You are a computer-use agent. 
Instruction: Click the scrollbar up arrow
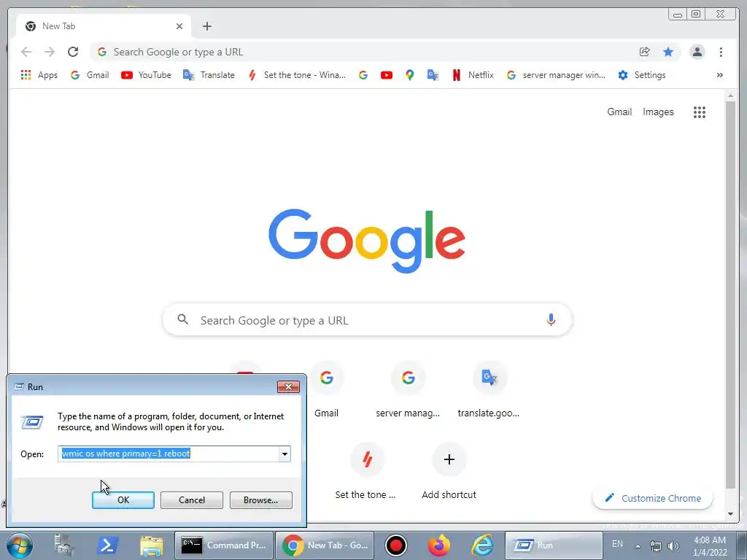tap(730, 96)
